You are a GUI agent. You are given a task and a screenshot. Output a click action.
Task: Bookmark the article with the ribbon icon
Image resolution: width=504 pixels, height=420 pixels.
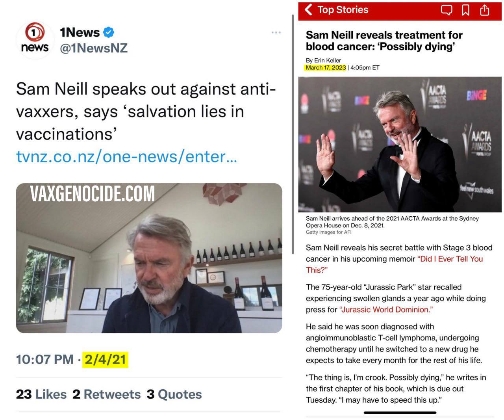coord(465,10)
